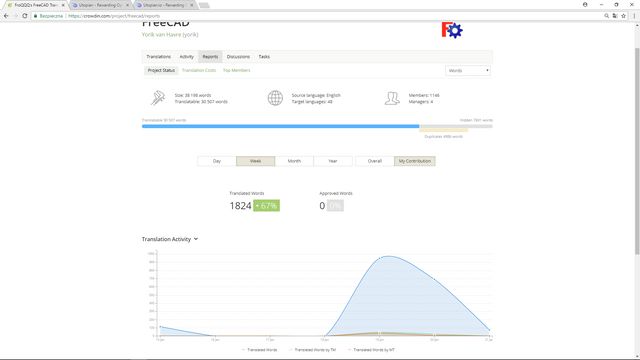Click the Source language English text
Viewport: 640px width, 360px height.
coord(316,95)
